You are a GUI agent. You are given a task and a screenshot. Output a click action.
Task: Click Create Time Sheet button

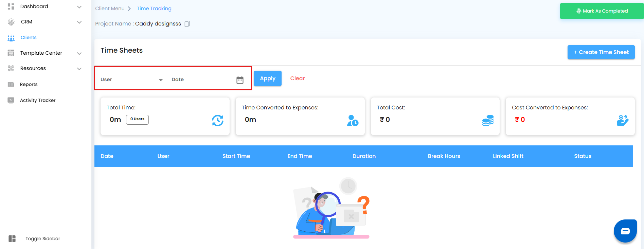point(601,52)
